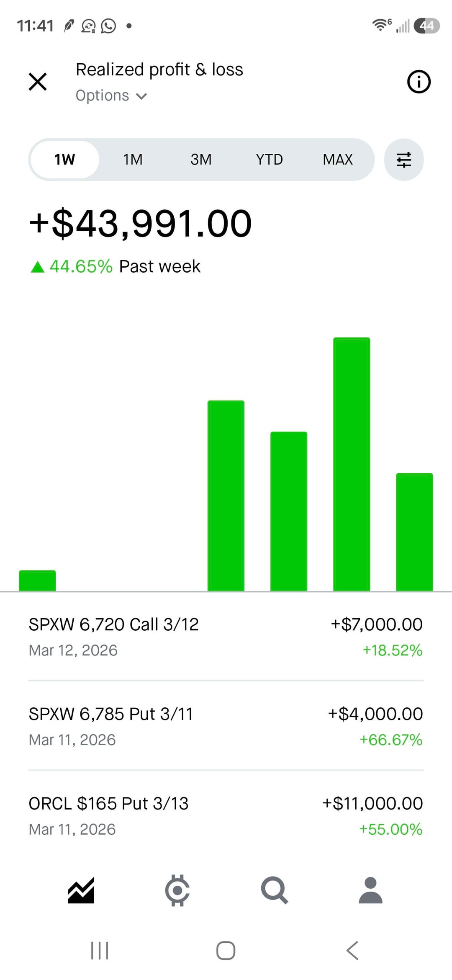Tap the Android back arrow
452x980 pixels.
352,950
